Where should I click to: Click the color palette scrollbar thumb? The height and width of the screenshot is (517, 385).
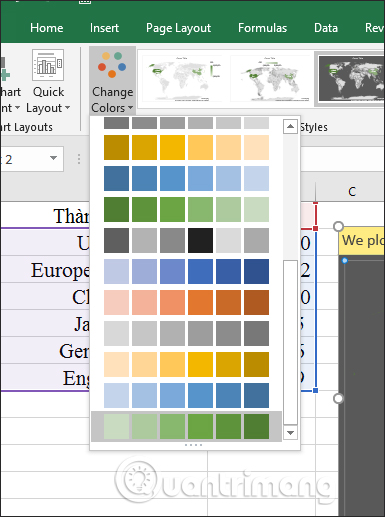[x=290, y=342]
